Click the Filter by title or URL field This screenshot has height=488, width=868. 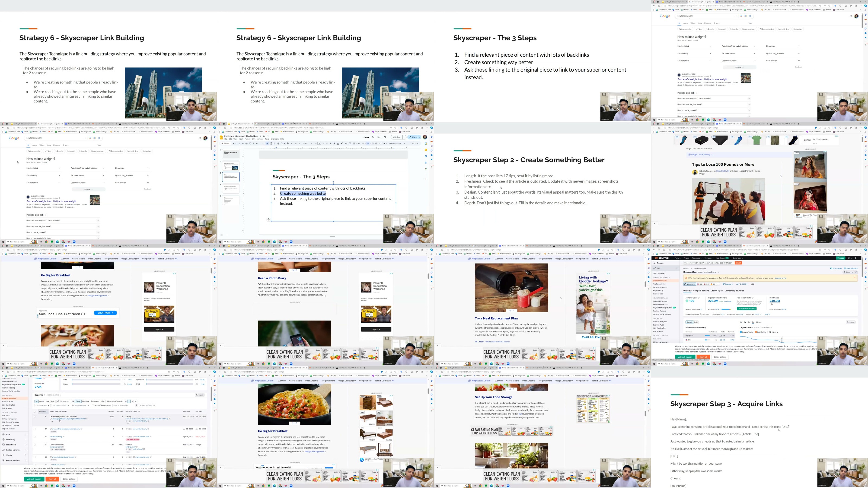click(x=124, y=406)
